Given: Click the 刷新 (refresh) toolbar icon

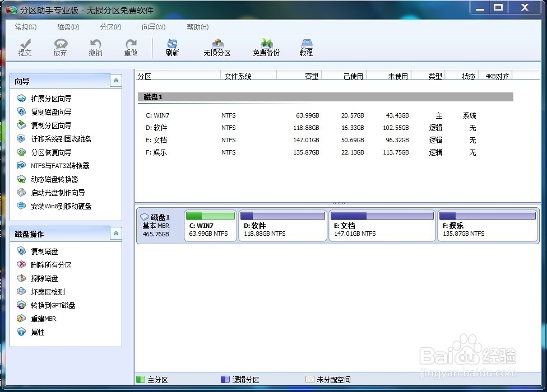Looking at the screenshot, I should pos(172,48).
